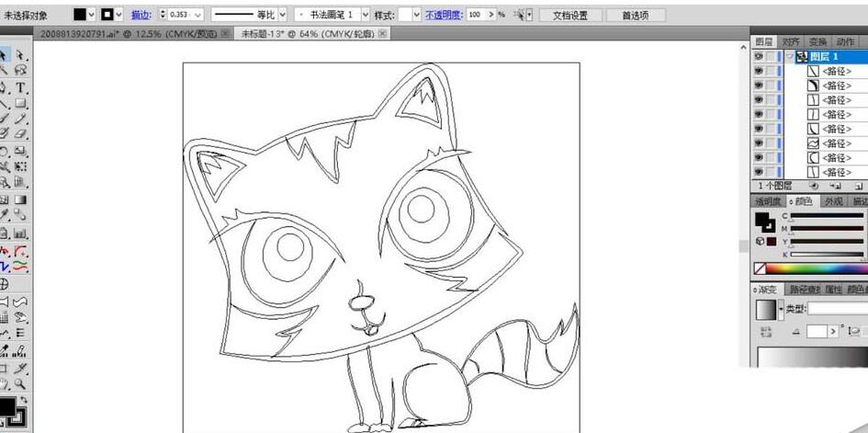Open the stroke weight dropdown
The width and height of the screenshot is (868, 433).
(x=198, y=15)
